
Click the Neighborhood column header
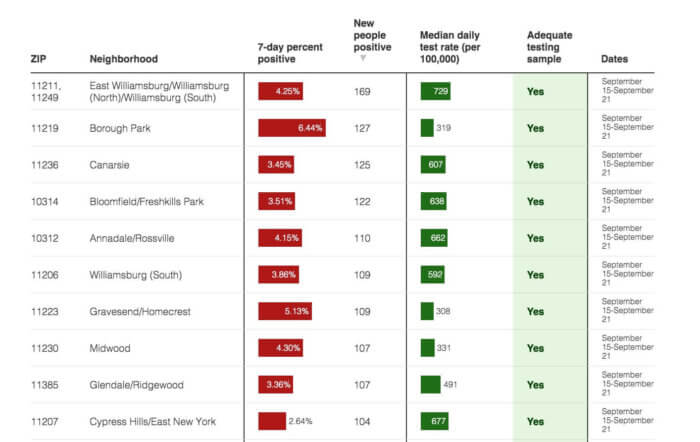point(123,60)
